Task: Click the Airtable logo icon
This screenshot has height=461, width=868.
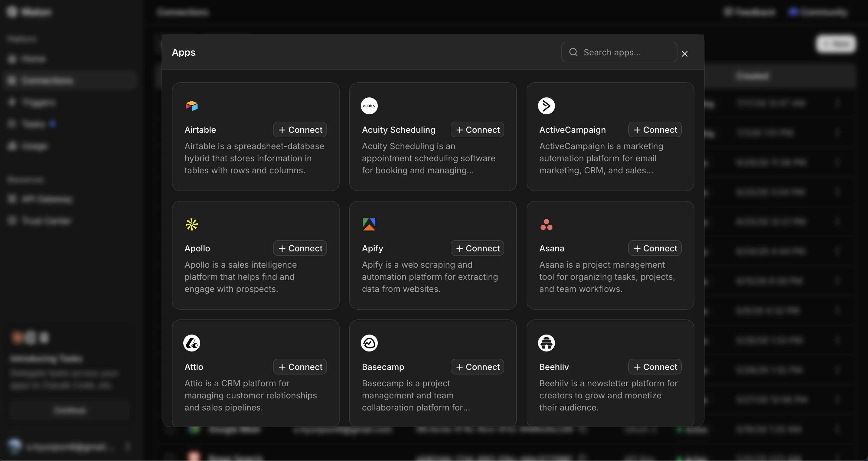Action: (191, 106)
